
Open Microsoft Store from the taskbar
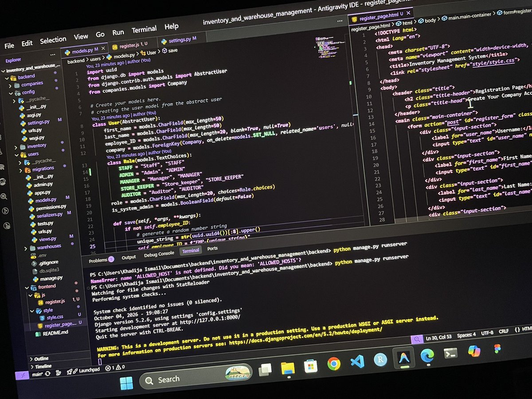click(311, 366)
